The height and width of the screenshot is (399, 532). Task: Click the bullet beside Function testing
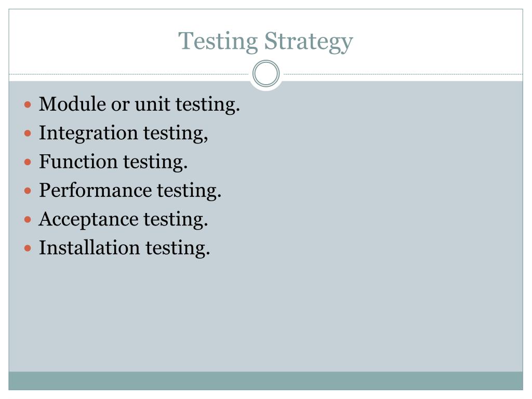click(x=28, y=162)
